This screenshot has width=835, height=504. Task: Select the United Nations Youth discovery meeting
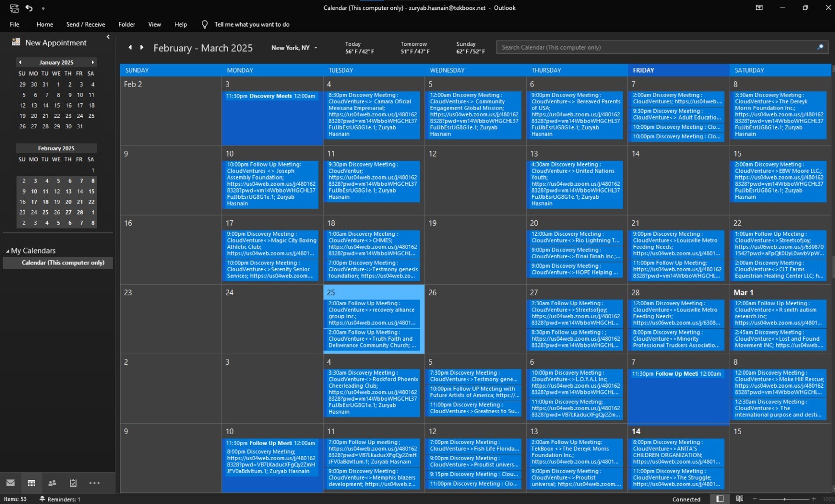(576, 184)
